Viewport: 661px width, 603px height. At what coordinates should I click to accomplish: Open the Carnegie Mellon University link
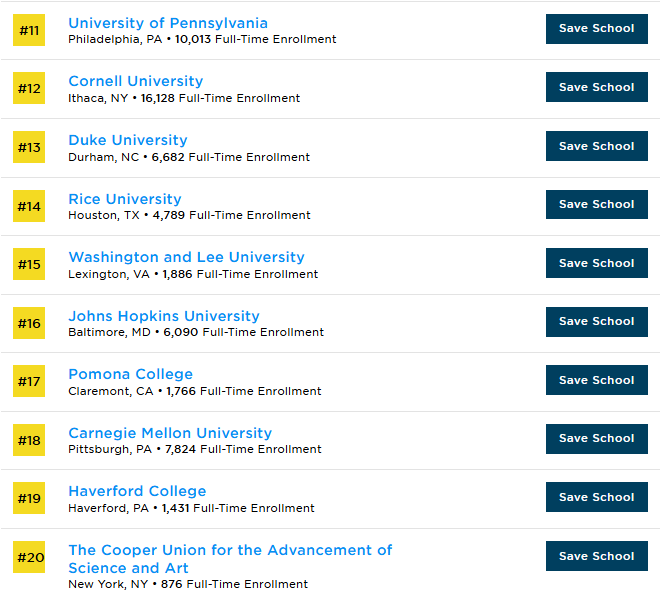170,433
